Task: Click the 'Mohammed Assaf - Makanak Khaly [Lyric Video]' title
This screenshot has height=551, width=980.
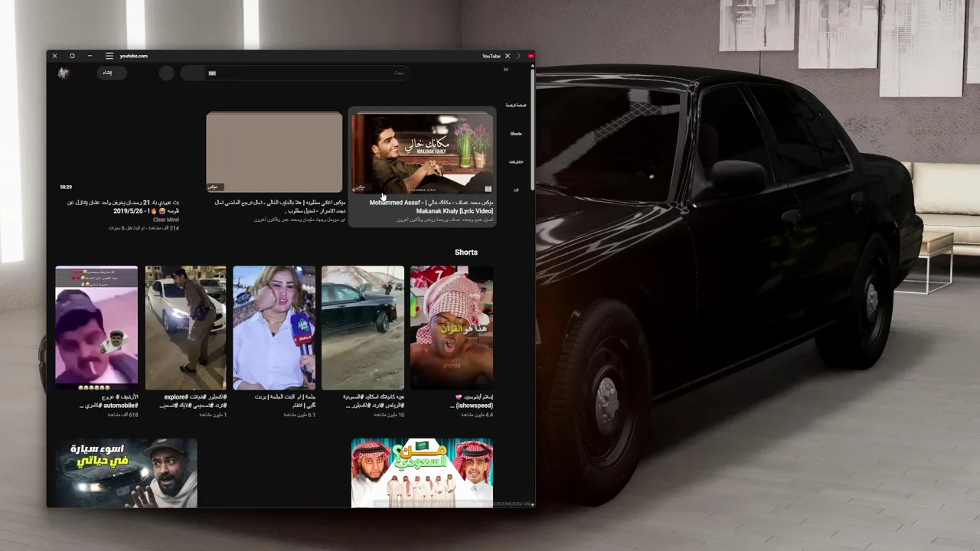Action: pos(431,207)
